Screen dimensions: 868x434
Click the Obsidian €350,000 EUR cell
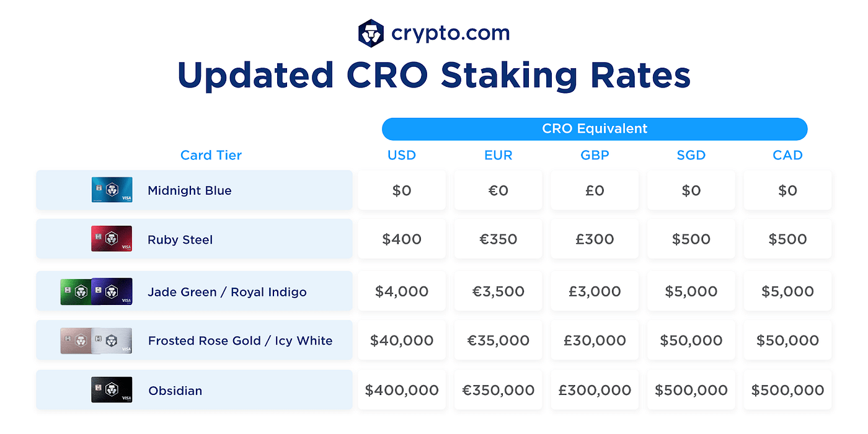[498, 391]
